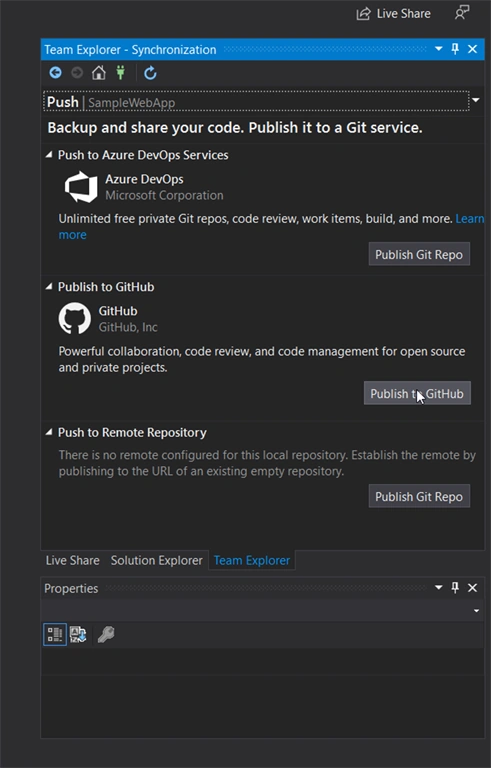491x768 pixels.
Task: Open the Push section dropdown arrow
Action: click(475, 100)
